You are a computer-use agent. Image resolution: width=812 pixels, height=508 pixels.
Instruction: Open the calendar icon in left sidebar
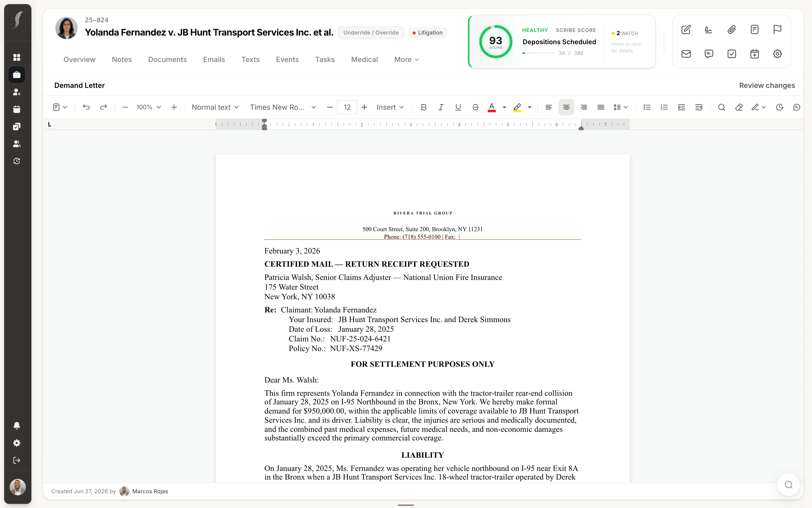(17, 109)
